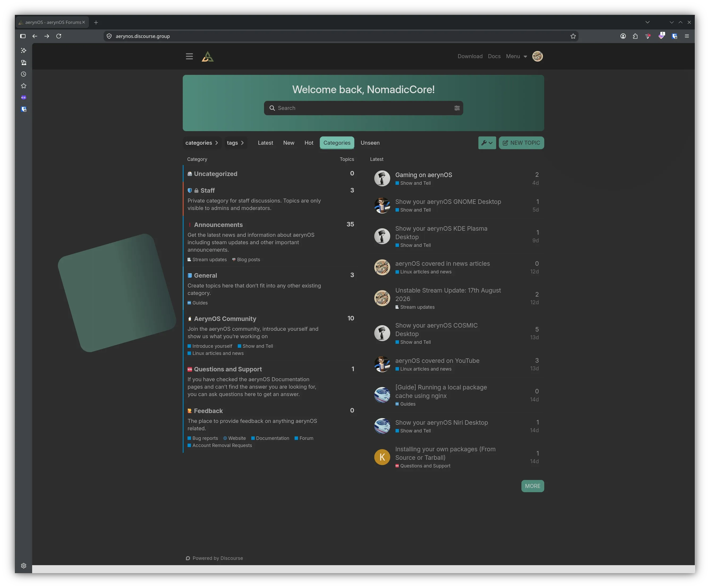
Task: Open Show your aerynOS Niri Desktop topic
Action: [441, 422]
